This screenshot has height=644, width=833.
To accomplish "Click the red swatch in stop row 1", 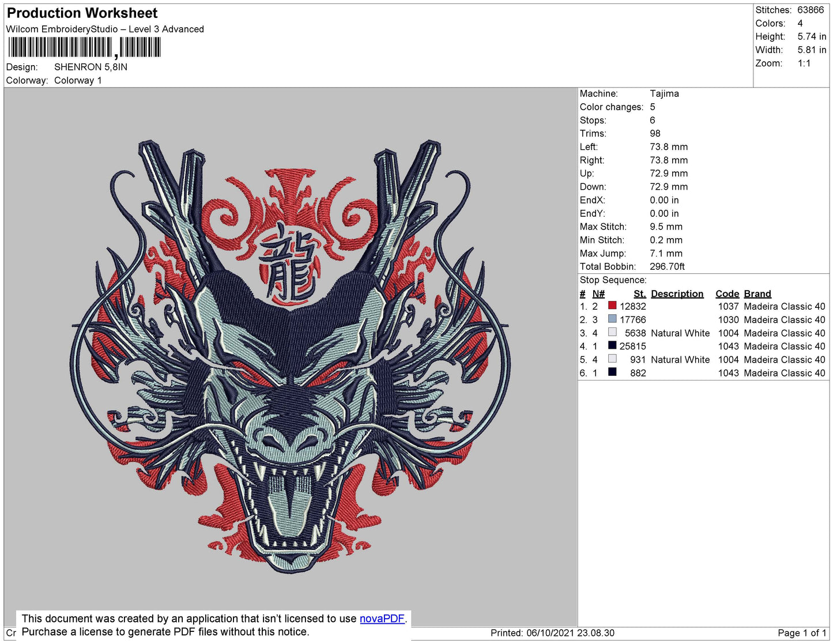I will tap(612, 306).
